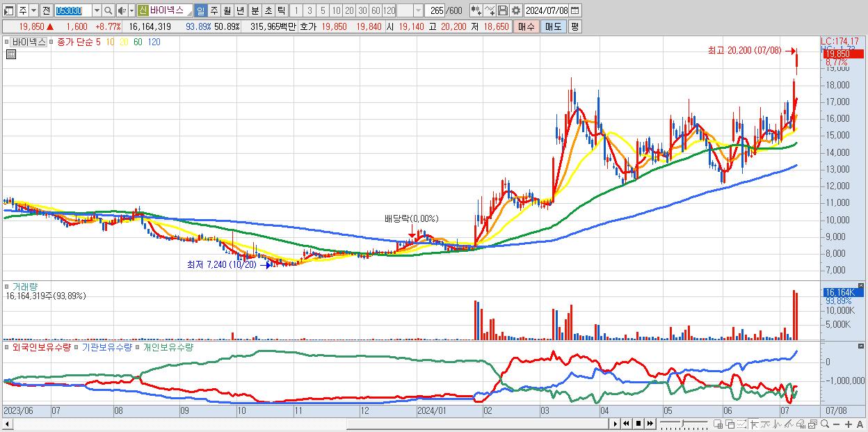Screen dimensions: 868x432
Task: Click the horizontal chart scrollbar track
Action: [x=310, y=424]
